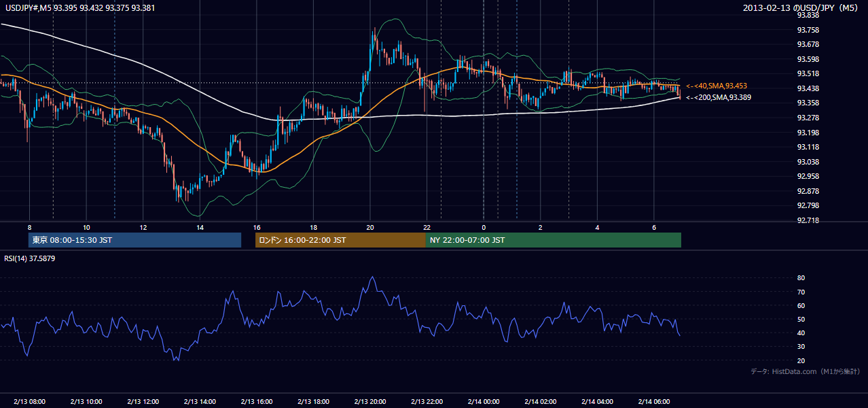Click price axis value 93.678
The width and height of the screenshot is (868, 408).
[x=808, y=44]
